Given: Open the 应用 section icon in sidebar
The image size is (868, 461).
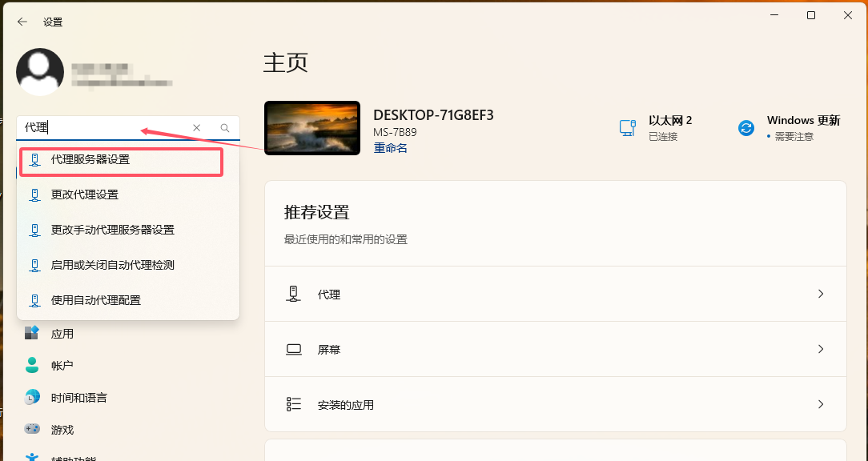Looking at the screenshot, I should [x=32, y=333].
